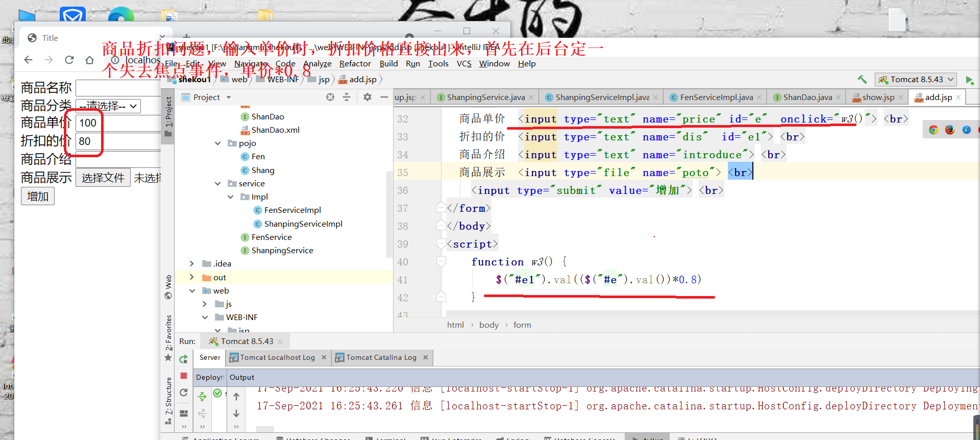Open page in Firefox browser icon
Viewport: 980px width, 440px height.
point(950,130)
